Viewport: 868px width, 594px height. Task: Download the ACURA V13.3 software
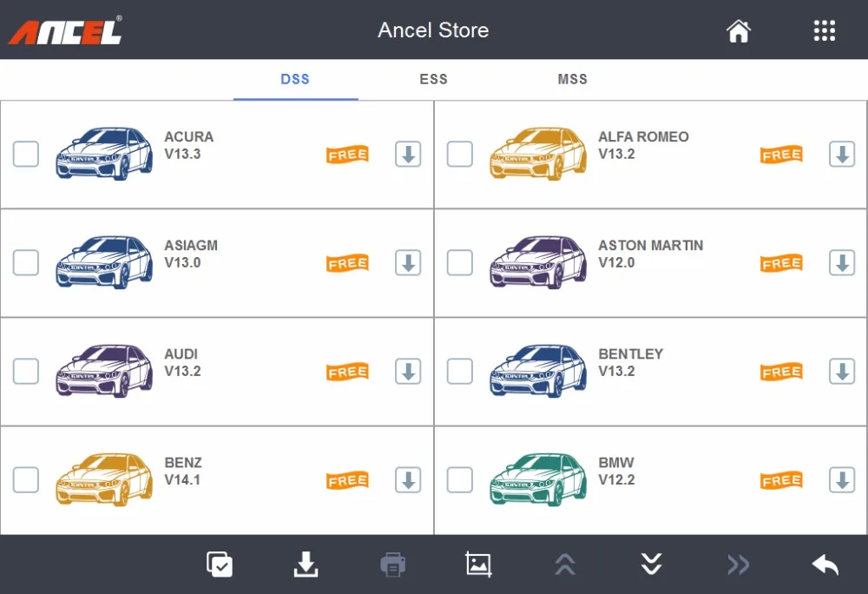pos(408,155)
